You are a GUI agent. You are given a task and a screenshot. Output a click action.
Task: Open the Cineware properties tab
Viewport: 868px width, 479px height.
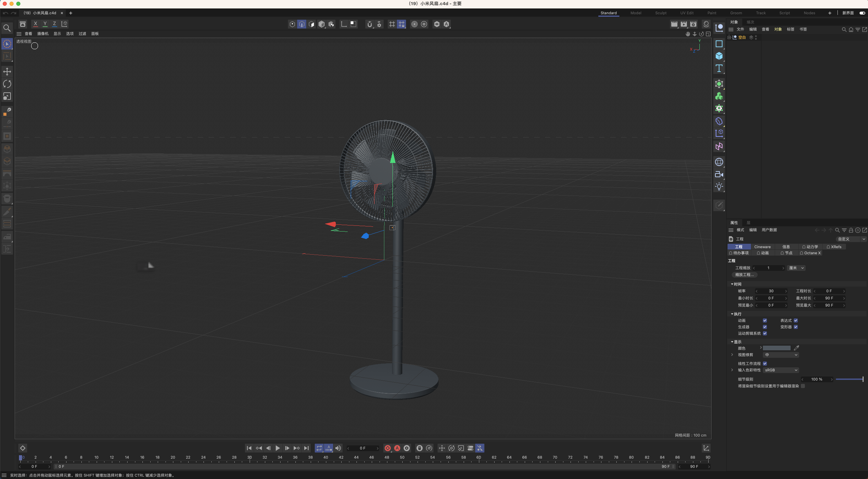click(x=762, y=247)
